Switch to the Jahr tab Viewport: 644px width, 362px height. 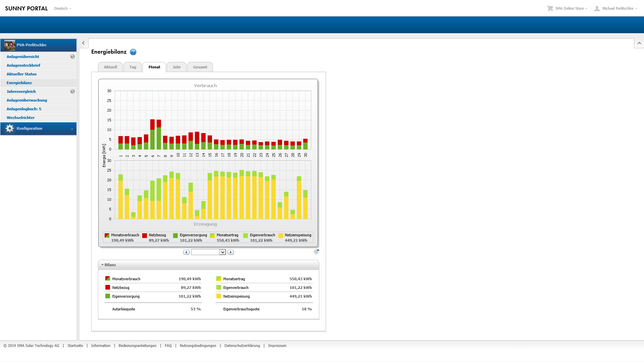click(176, 67)
